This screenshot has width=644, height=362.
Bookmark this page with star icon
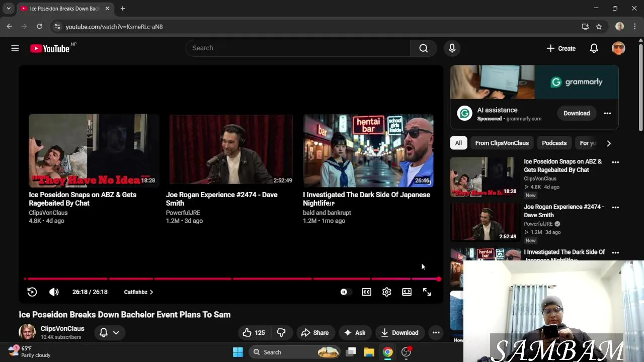(x=599, y=27)
